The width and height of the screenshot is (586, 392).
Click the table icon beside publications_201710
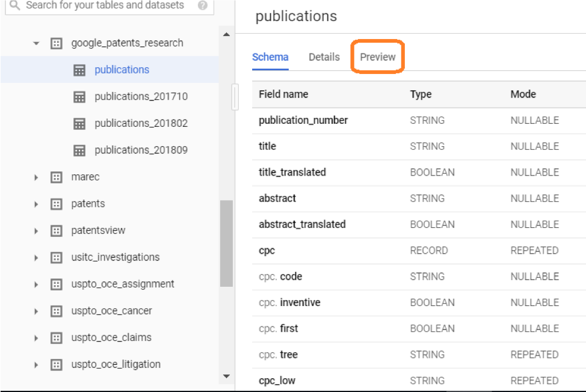click(x=81, y=96)
